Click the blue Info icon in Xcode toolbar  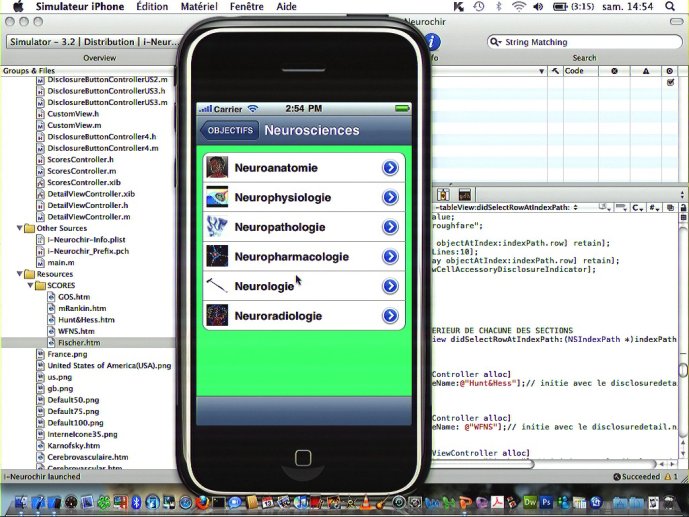[x=432, y=42]
